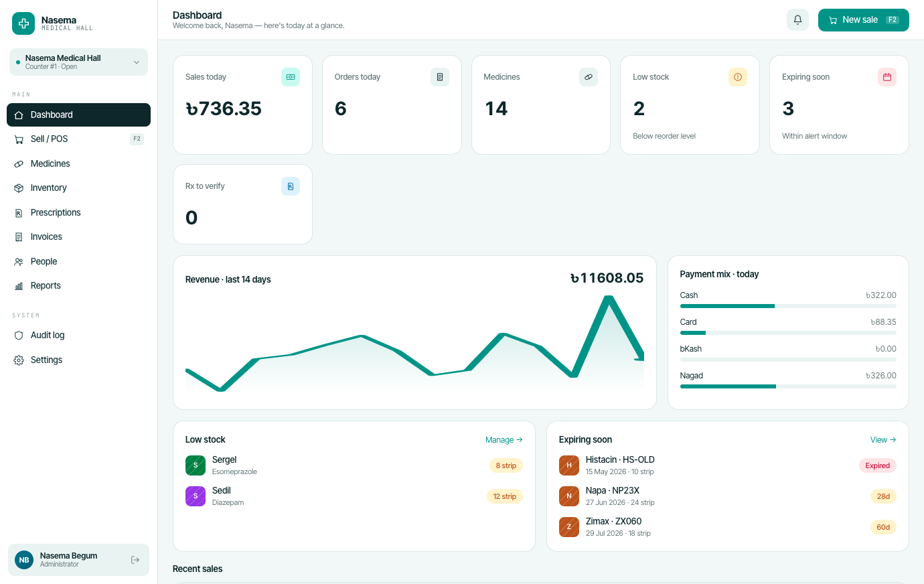Screen dimensions: 924x584
Task: Open the Invoices section
Action: pyautogui.click(x=78, y=237)
